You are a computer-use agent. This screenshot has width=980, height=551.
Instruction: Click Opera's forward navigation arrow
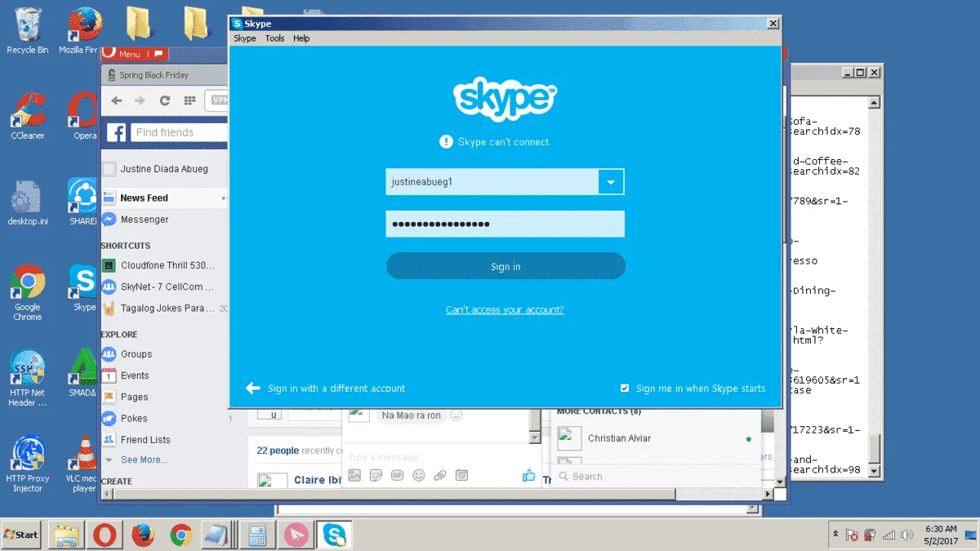[x=140, y=100]
